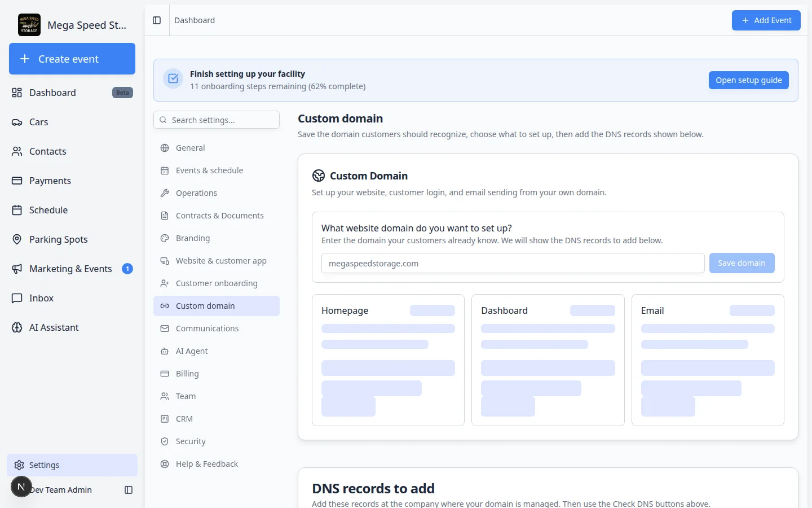Click the Security shield icon
This screenshot has height=508, width=812.
165,441
